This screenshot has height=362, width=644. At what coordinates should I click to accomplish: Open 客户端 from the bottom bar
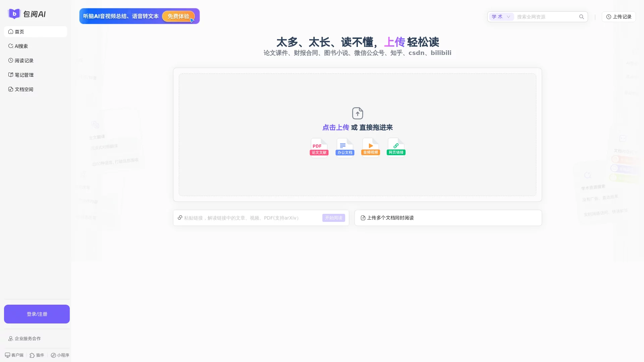14,355
